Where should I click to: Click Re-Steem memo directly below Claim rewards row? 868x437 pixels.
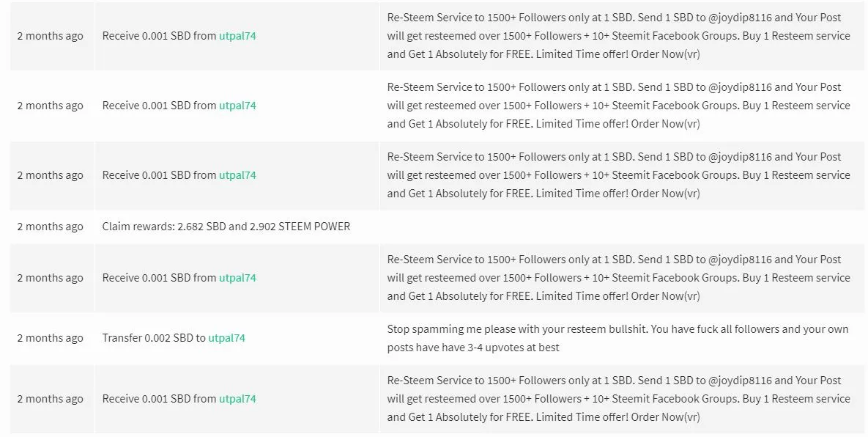click(618, 278)
